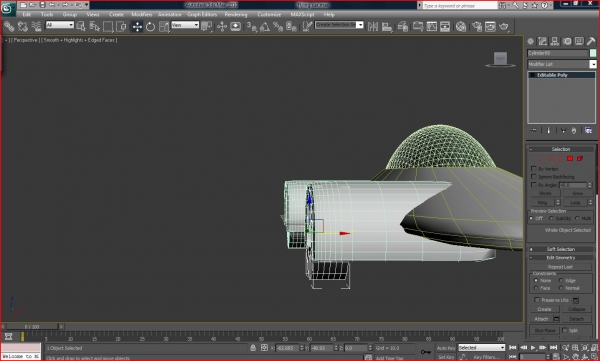This screenshot has width=600, height=361.
Task: Open the Select by Name dialog
Action: (x=94, y=26)
